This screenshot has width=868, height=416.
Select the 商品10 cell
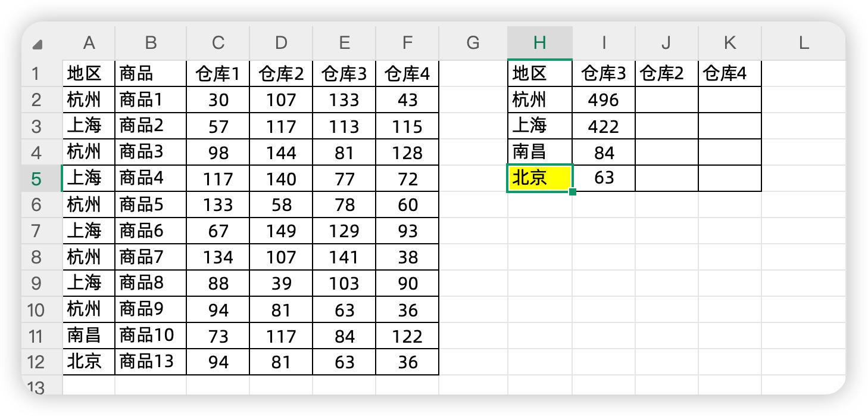pos(150,336)
